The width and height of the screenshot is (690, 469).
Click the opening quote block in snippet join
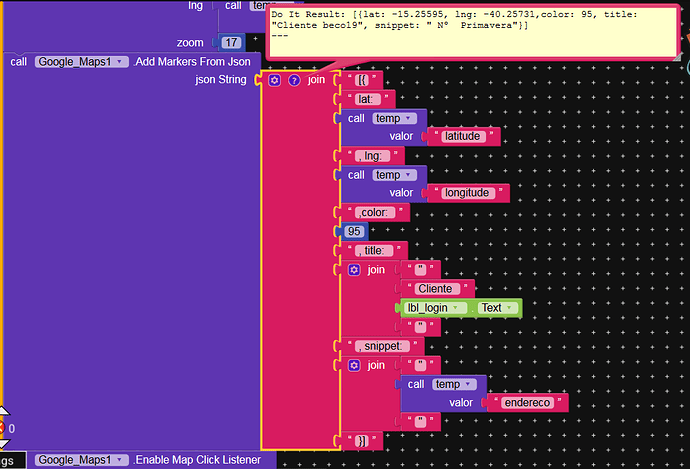click(x=420, y=365)
